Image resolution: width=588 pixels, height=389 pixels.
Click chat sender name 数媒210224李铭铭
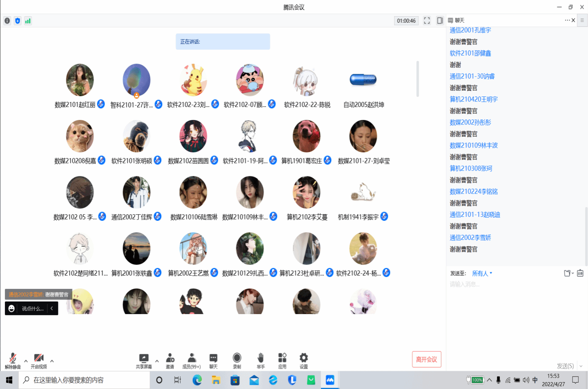point(474,192)
